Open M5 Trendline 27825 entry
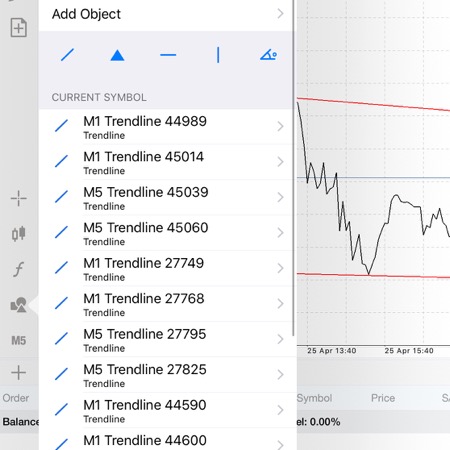 pos(168,375)
